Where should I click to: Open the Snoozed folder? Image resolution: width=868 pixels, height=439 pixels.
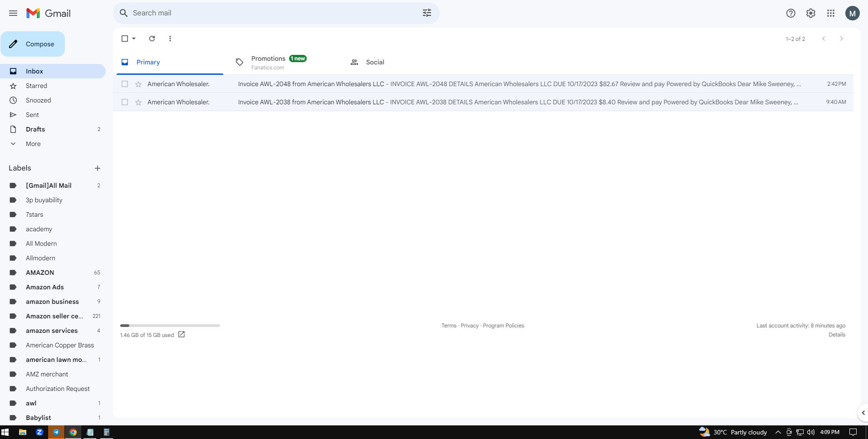(x=53, y=100)
